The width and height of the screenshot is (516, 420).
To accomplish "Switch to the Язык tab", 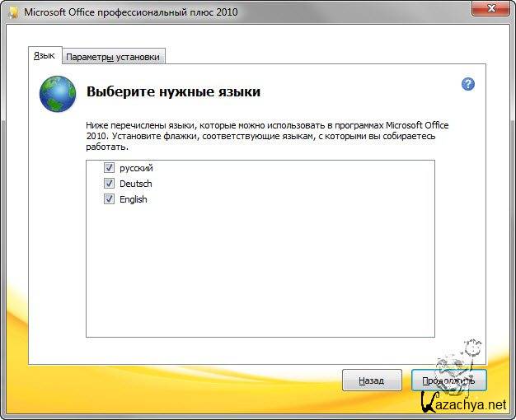I will click(x=44, y=55).
